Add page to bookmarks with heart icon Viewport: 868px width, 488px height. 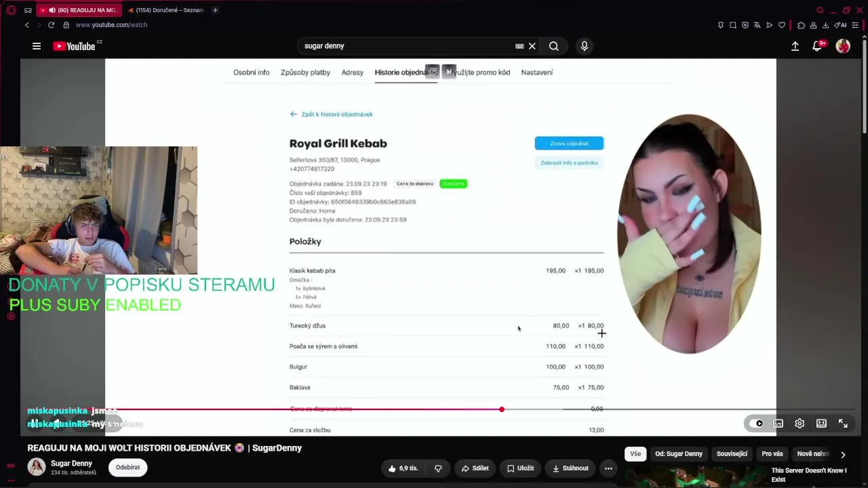click(782, 25)
